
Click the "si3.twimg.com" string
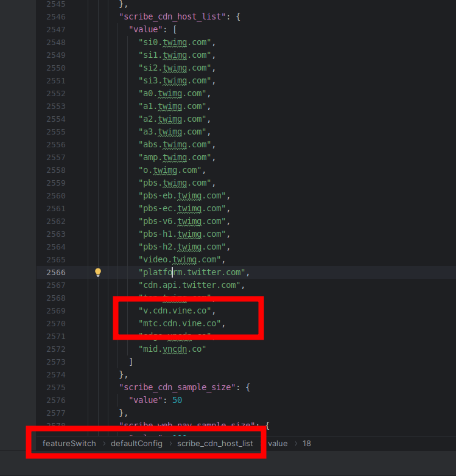coord(175,80)
